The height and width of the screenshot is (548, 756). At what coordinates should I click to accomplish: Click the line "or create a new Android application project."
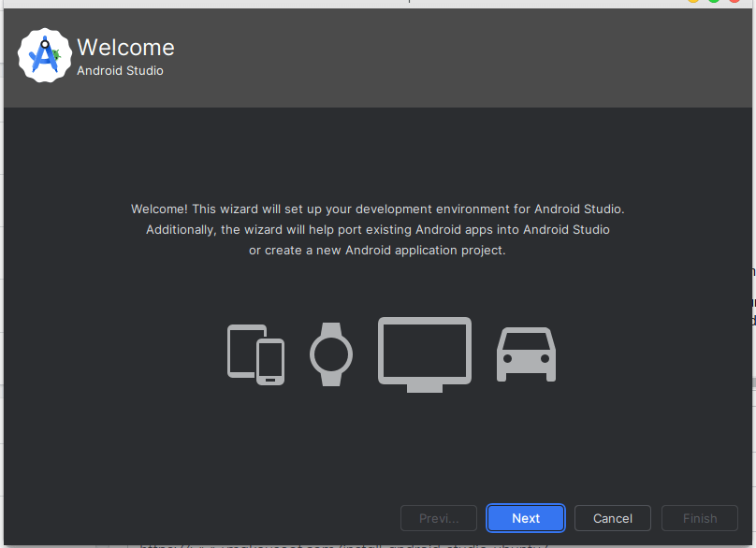[377, 251]
